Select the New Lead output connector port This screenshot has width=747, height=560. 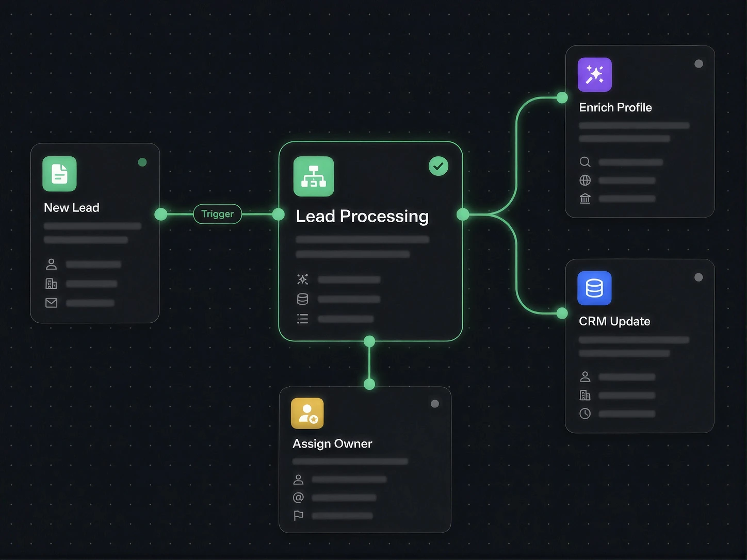pos(161,214)
